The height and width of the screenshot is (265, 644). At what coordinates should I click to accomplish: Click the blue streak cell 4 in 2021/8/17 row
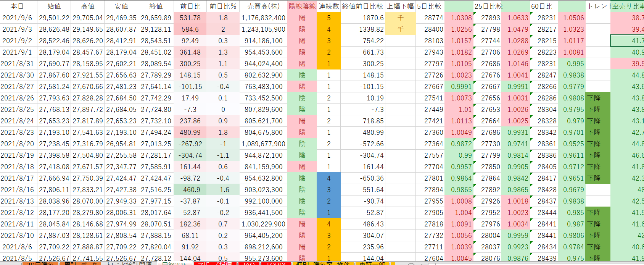tap(329, 178)
